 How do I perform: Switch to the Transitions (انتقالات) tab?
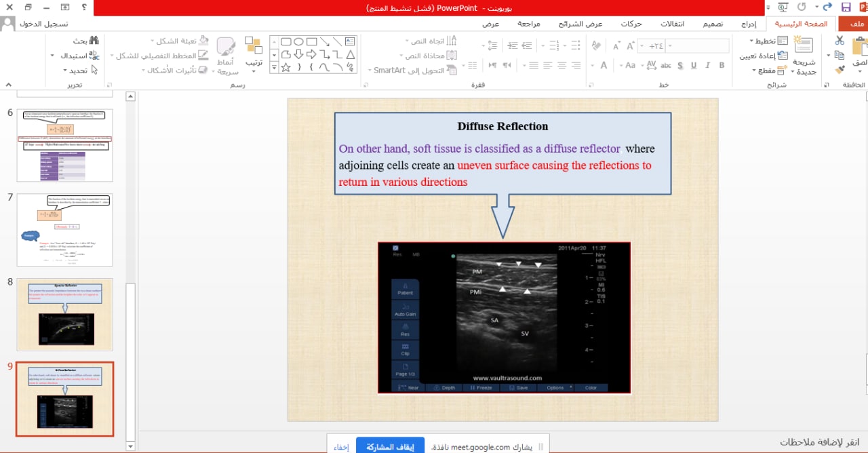click(x=672, y=24)
